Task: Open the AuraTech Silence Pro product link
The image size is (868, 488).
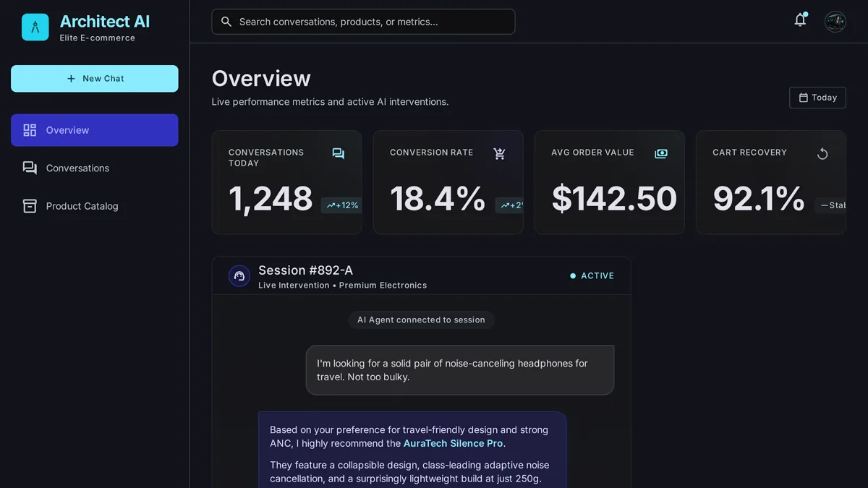Action: point(454,443)
